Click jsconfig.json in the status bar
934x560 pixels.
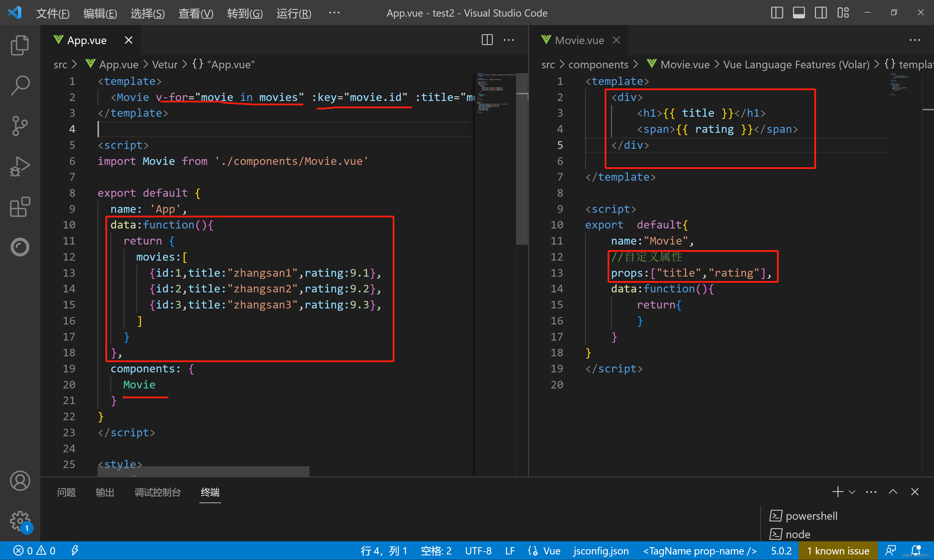tap(601, 551)
